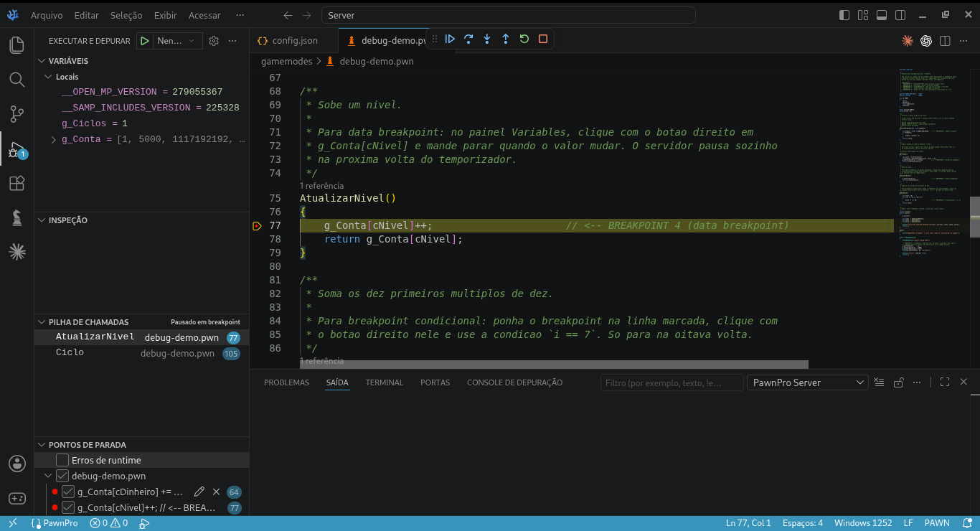Open the Source Control view

(17, 113)
